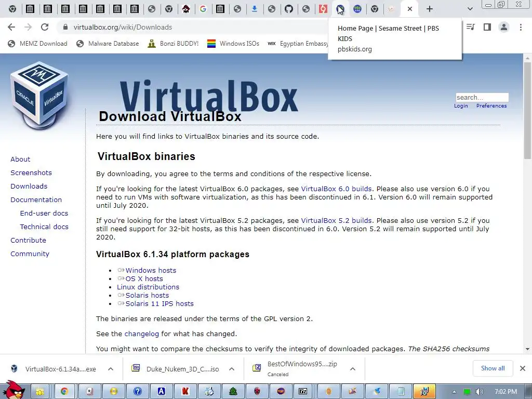Open Community in the sidebar
This screenshot has width=532, height=399.
pos(30,254)
